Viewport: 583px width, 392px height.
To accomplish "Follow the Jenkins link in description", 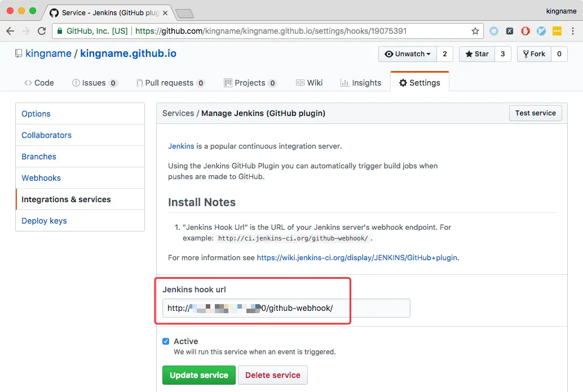I will pos(181,146).
